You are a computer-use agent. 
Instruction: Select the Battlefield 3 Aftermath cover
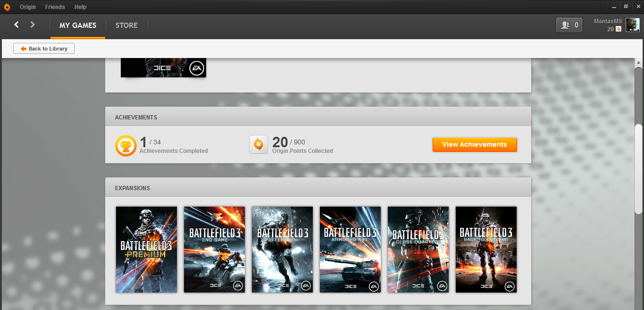click(283, 250)
